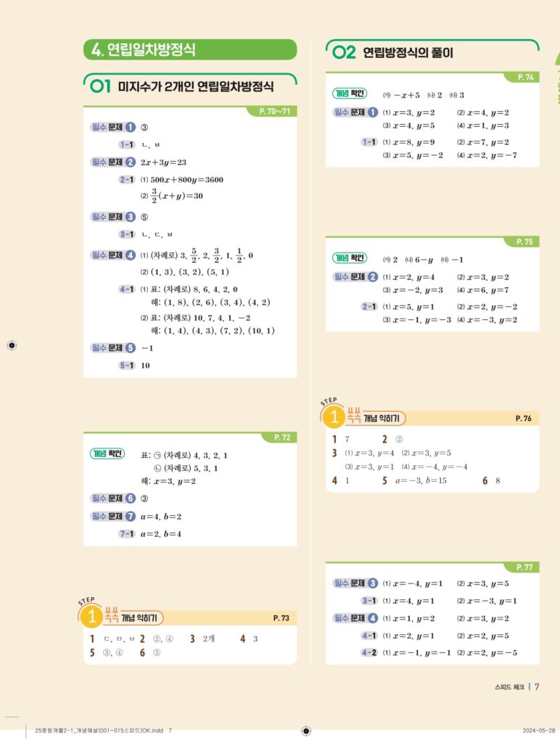
Task: Click the STEP 1 circle beside P. 73
Action: 92,618
